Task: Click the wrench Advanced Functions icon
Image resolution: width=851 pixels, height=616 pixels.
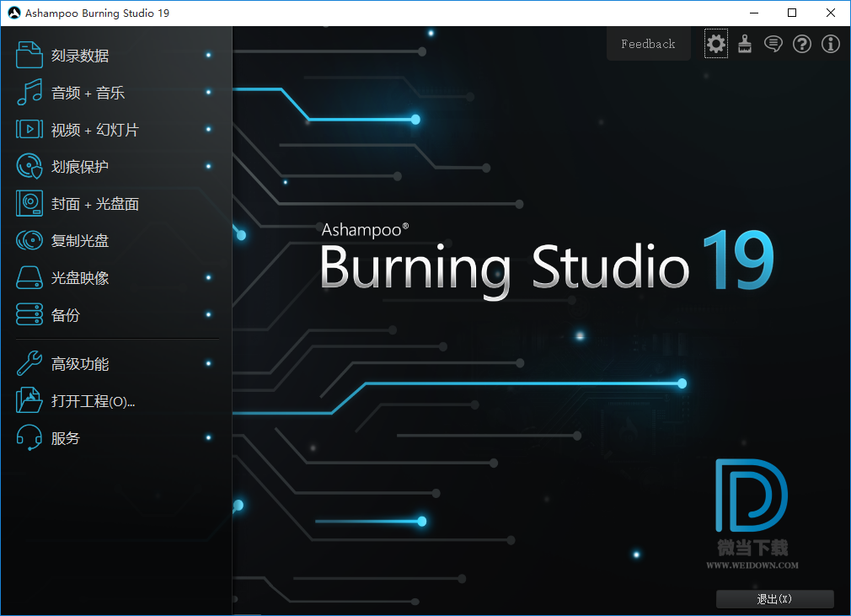Action: [29, 363]
